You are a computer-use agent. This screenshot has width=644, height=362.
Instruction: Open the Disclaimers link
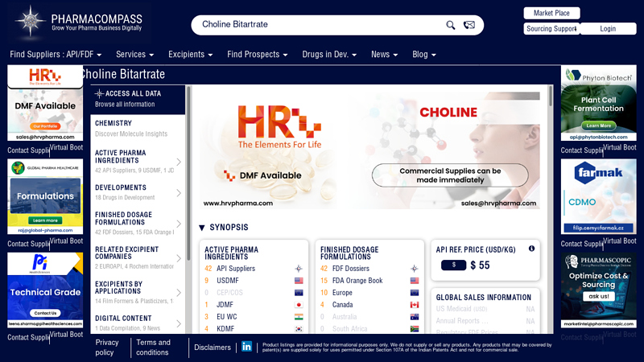coord(213,348)
